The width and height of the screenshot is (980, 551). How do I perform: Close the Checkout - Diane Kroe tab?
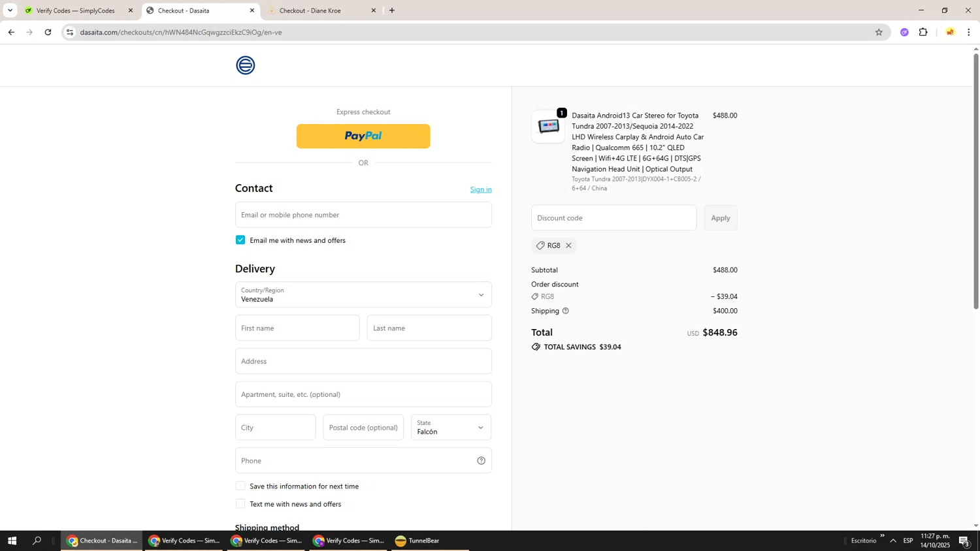click(x=374, y=10)
